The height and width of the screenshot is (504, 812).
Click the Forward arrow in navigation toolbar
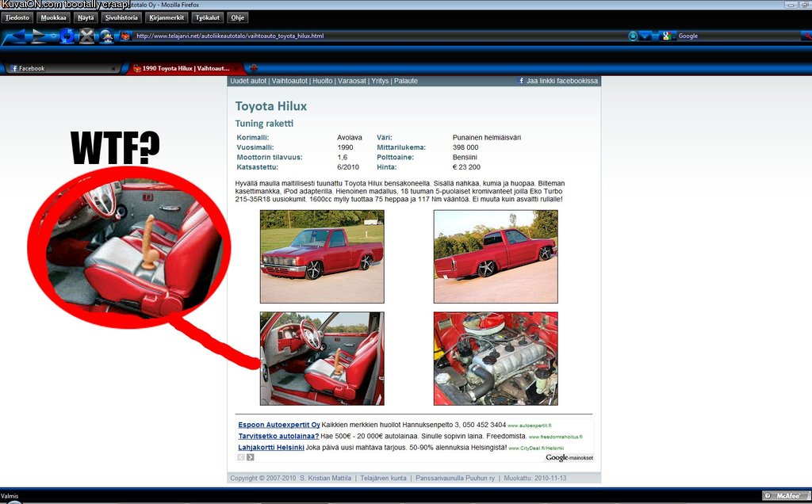38,36
